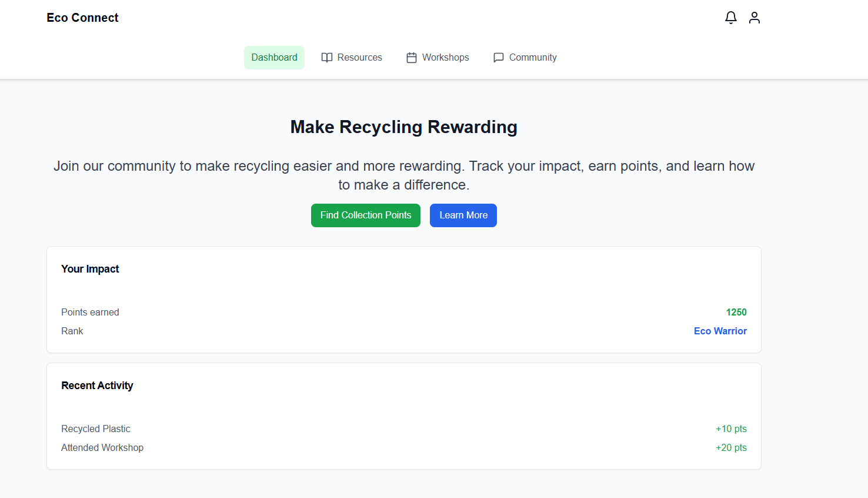Switch to the Dashboard tab
This screenshot has height=498, width=868.
(274, 57)
